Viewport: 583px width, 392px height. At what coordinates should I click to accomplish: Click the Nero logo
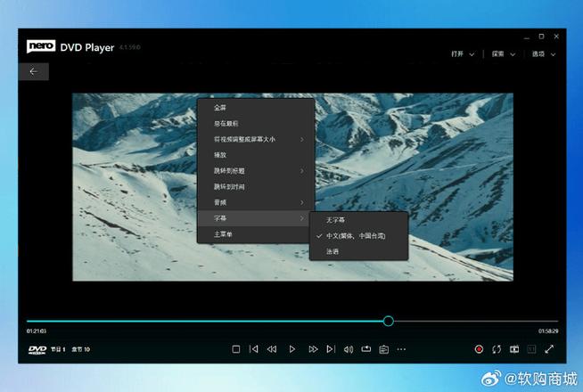(x=41, y=46)
